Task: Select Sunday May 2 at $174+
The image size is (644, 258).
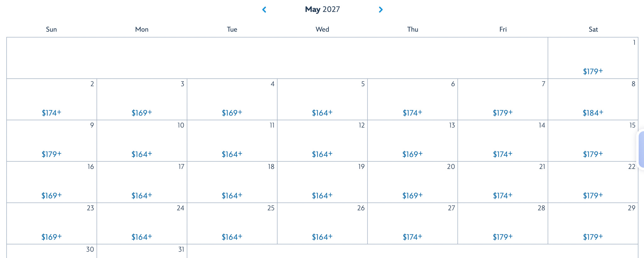Action: [x=52, y=99]
